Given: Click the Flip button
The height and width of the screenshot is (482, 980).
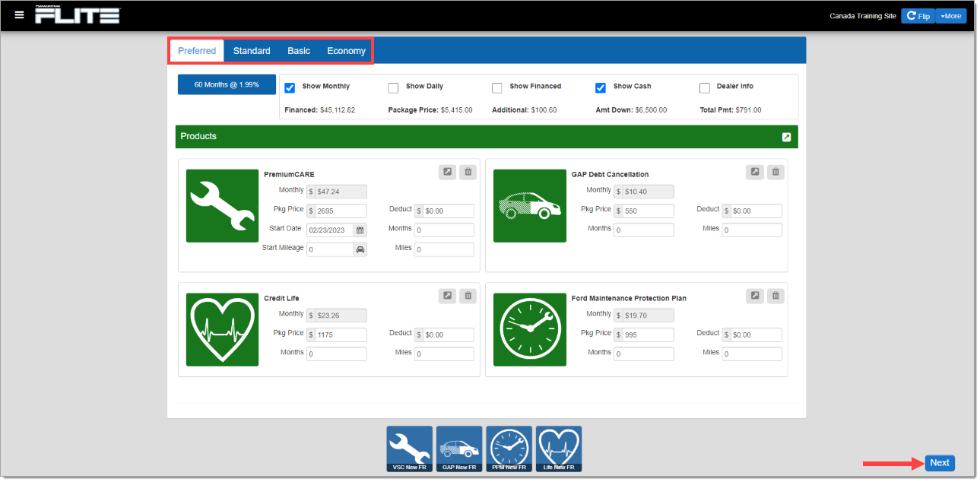Looking at the screenshot, I should (918, 16).
